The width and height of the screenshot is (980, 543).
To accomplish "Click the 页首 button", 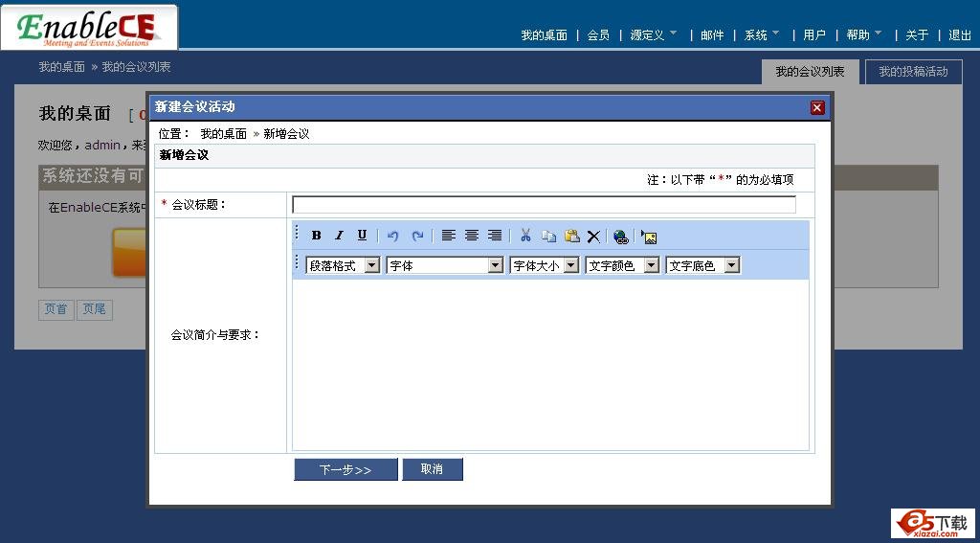I will point(56,309).
